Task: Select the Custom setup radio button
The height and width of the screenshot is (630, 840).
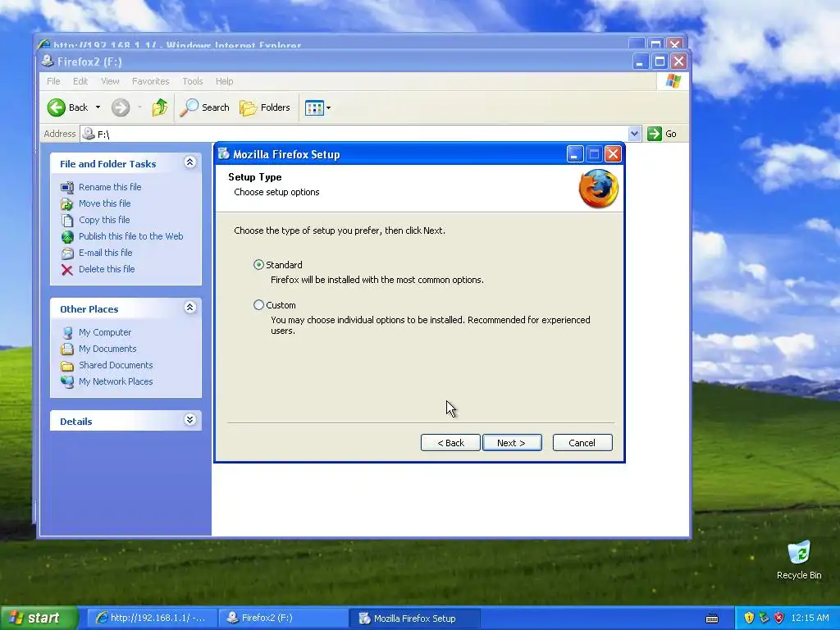Action: pyautogui.click(x=258, y=305)
